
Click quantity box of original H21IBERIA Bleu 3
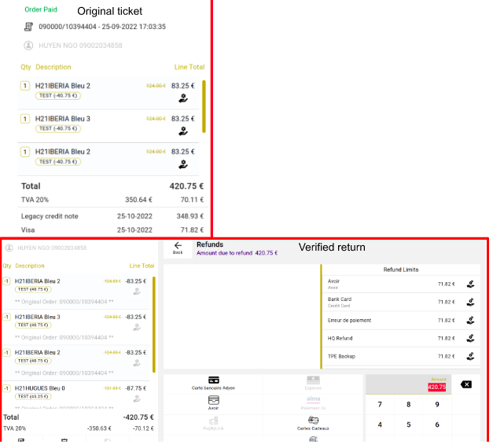point(25,119)
